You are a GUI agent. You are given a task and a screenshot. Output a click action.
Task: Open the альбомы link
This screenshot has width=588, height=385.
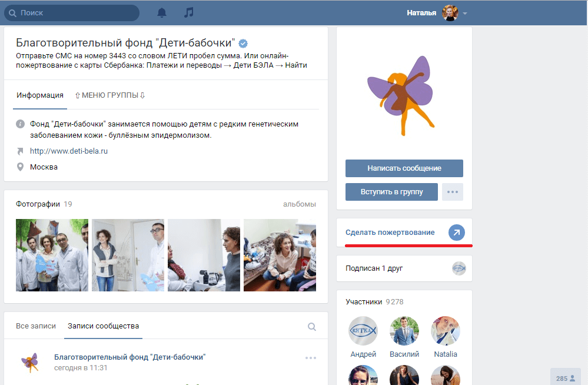pyautogui.click(x=299, y=204)
